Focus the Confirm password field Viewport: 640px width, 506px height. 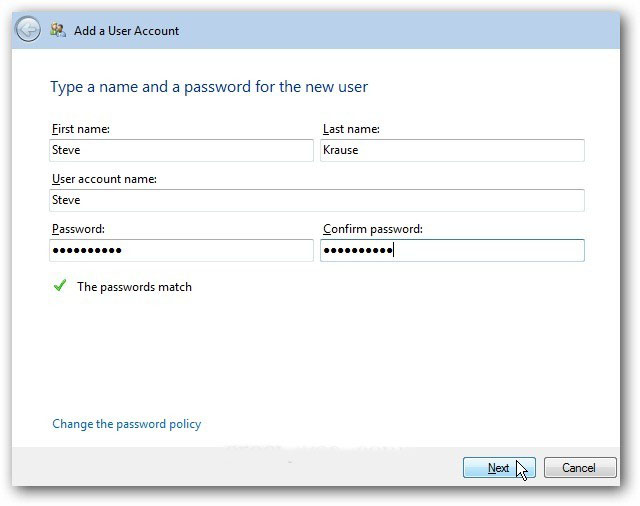tap(452, 250)
